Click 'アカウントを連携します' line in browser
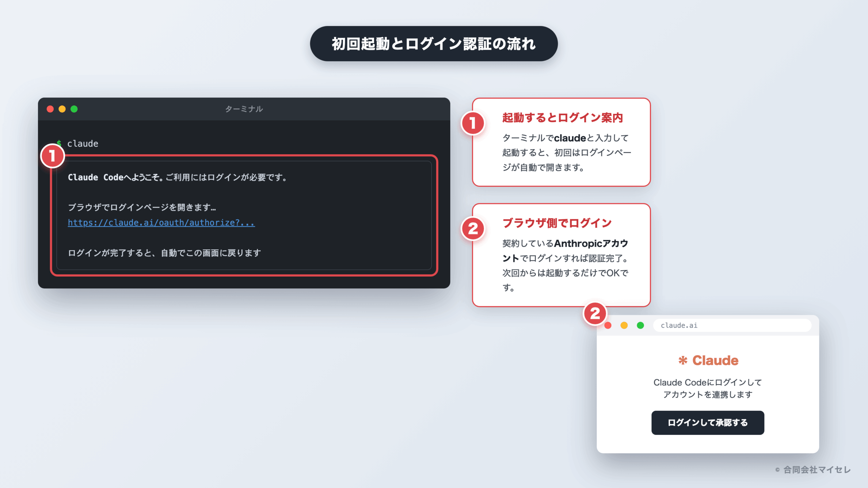The image size is (868, 488). [x=708, y=394]
